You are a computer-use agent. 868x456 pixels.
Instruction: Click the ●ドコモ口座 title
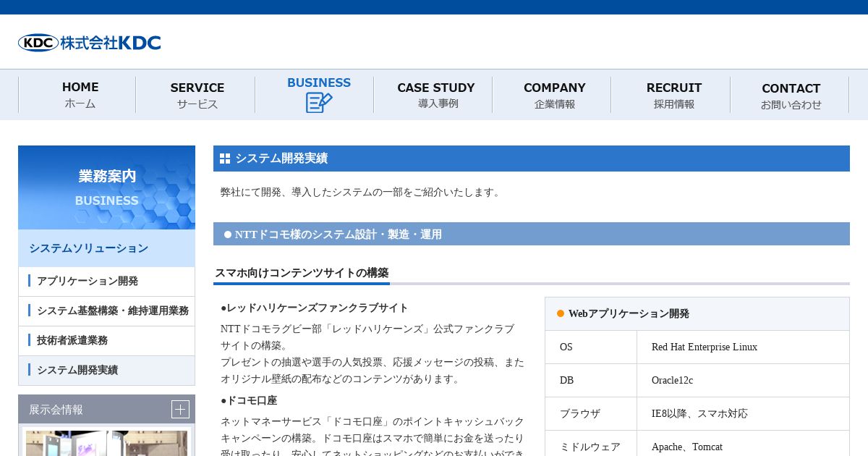click(x=249, y=400)
